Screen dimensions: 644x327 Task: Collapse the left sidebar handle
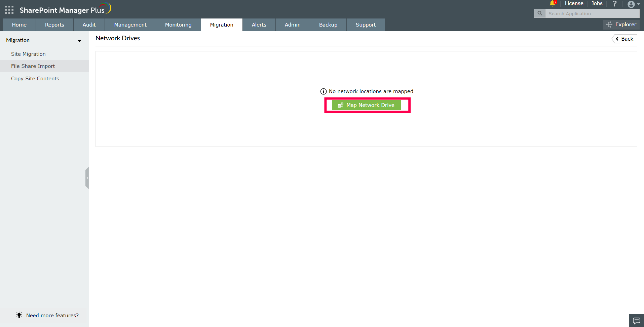tap(87, 178)
